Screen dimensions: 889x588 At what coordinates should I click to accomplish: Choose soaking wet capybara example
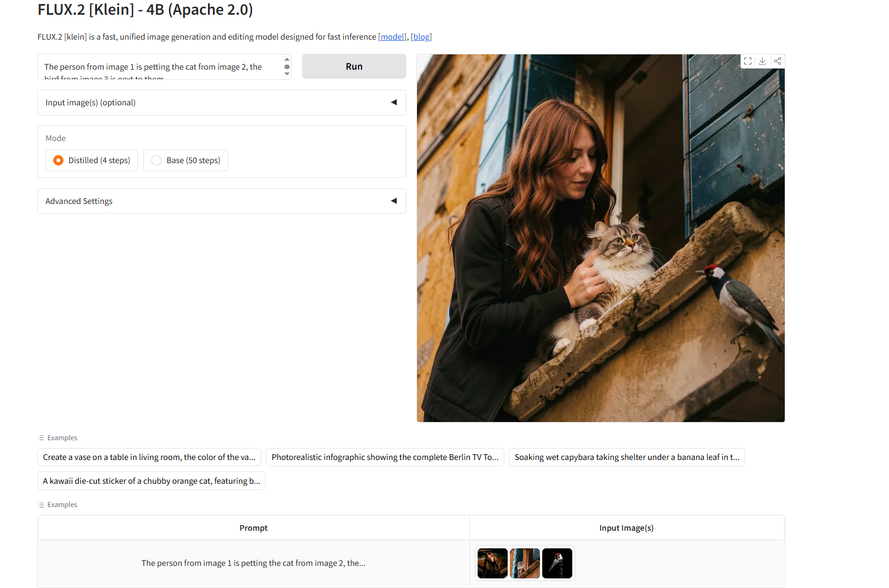pos(627,457)
